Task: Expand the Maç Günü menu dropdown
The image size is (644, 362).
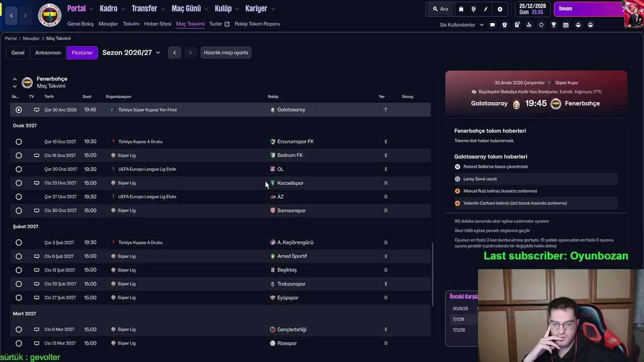Action: tap(206, 9)
